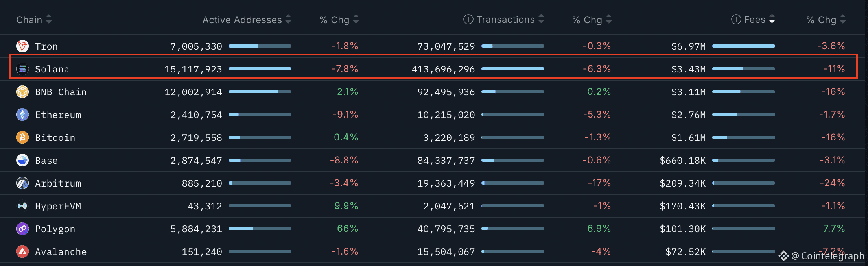Click Solana's active addresses progress bar

tap(260, 69)
